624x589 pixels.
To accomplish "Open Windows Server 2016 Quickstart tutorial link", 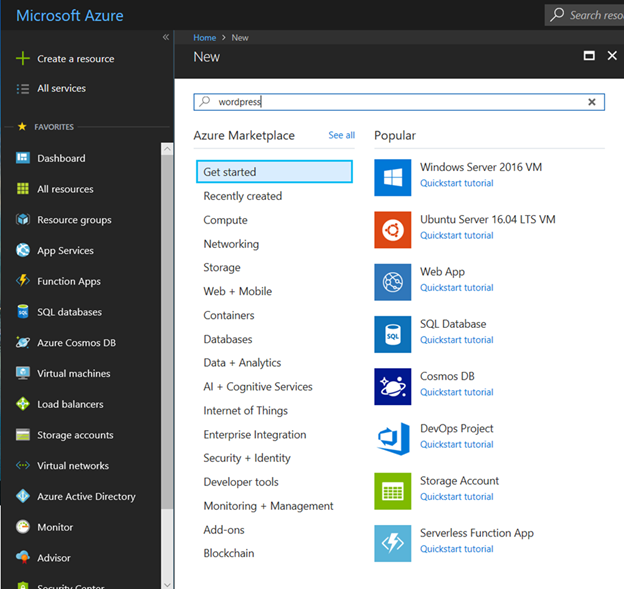I will 456,183.
